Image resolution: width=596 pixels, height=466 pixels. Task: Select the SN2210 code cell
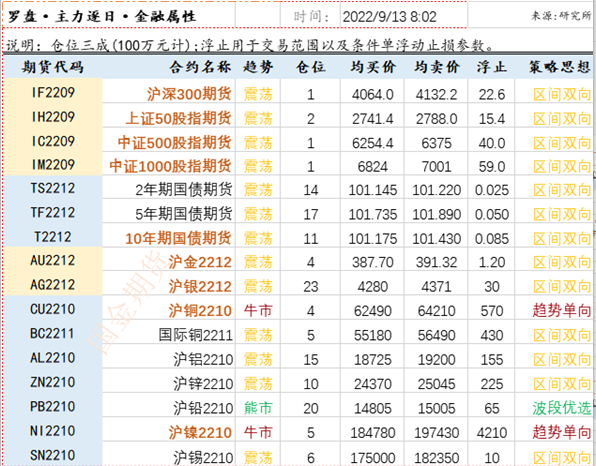(x=53, y=455)
